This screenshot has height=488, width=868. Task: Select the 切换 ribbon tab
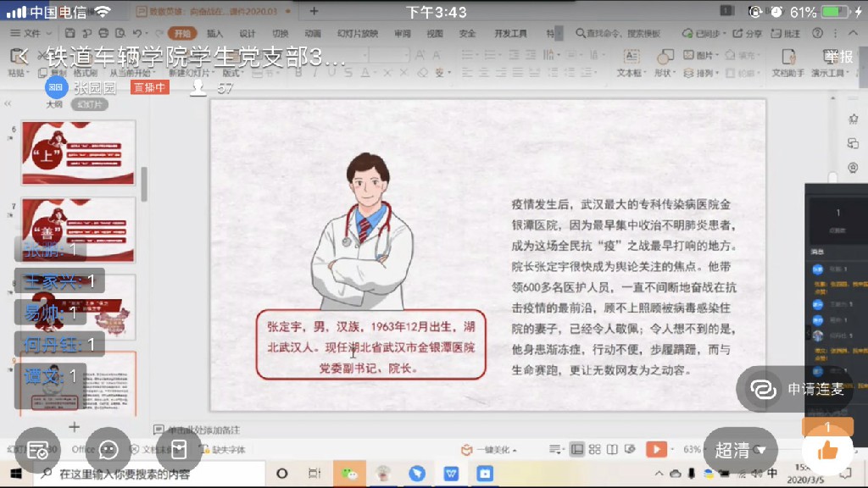[x=280, y=33]
